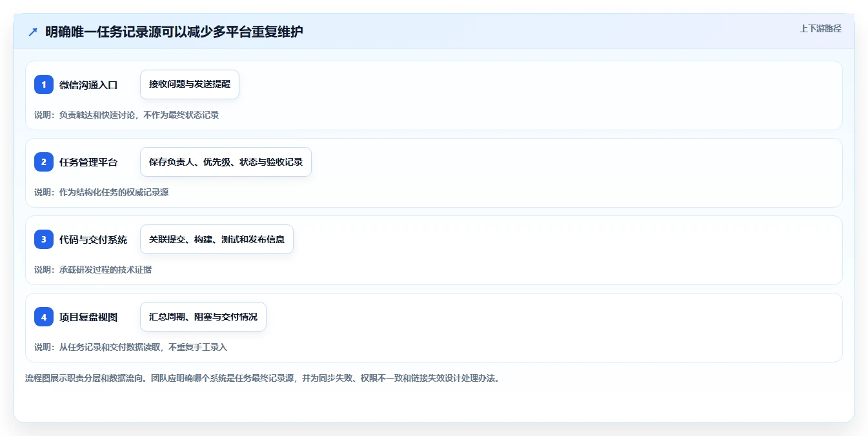The width and height of the screenshot is (868, 436).
Task: Click the number 3 step badge
Action: click(44, 239)
